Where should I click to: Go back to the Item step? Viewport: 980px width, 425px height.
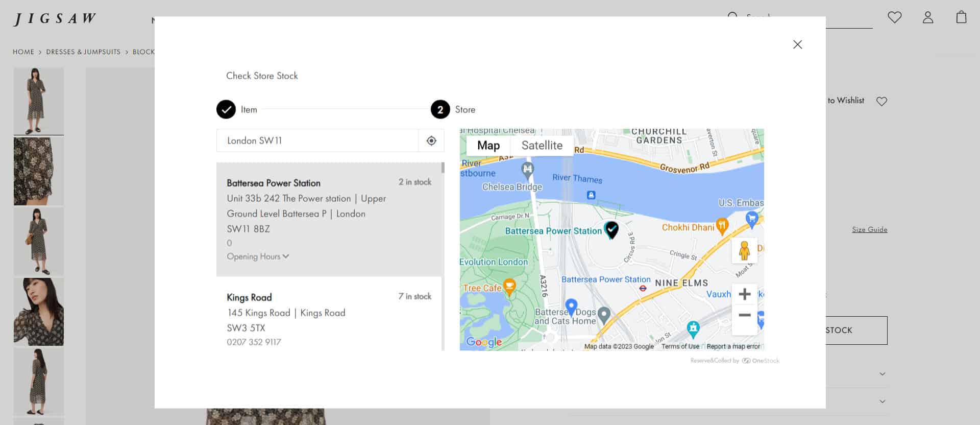(x=226, y=109)
